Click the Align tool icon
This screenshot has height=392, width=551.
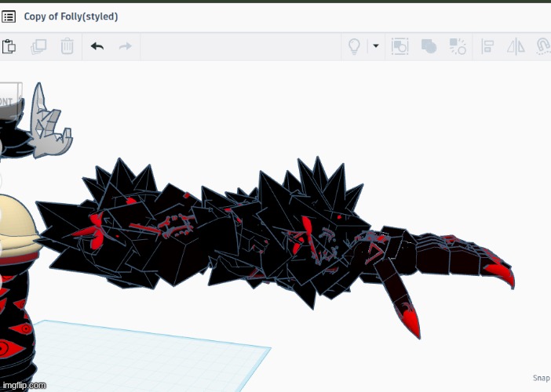487,46
